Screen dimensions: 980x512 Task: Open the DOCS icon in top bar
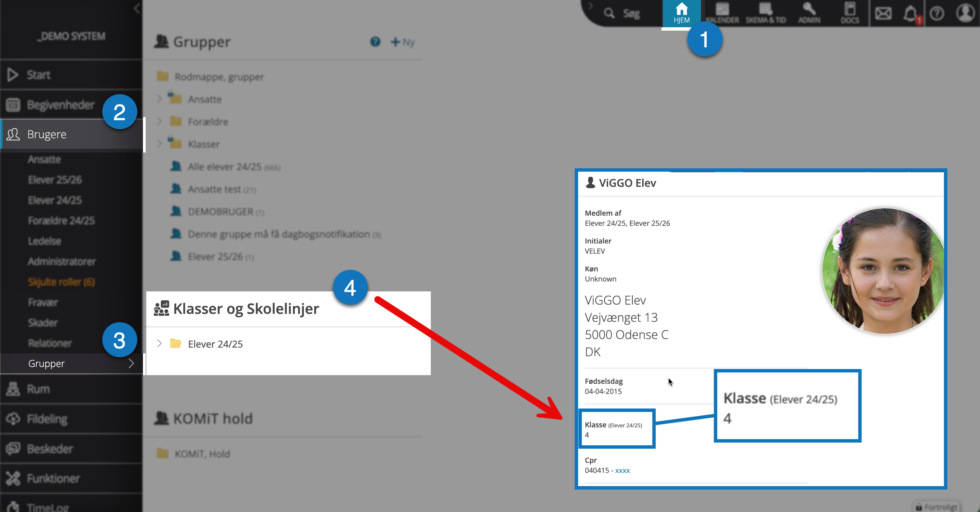[850, 14]
